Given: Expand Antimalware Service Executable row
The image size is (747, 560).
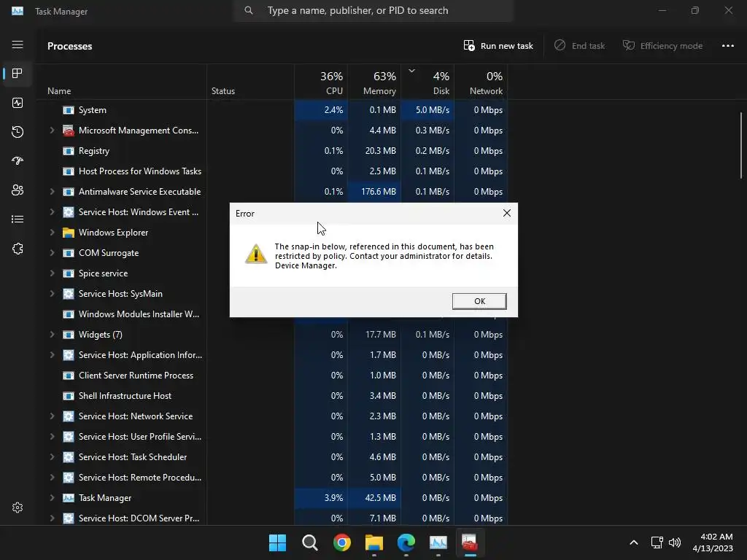Looking at the screenshot, I should pos(52,192).
